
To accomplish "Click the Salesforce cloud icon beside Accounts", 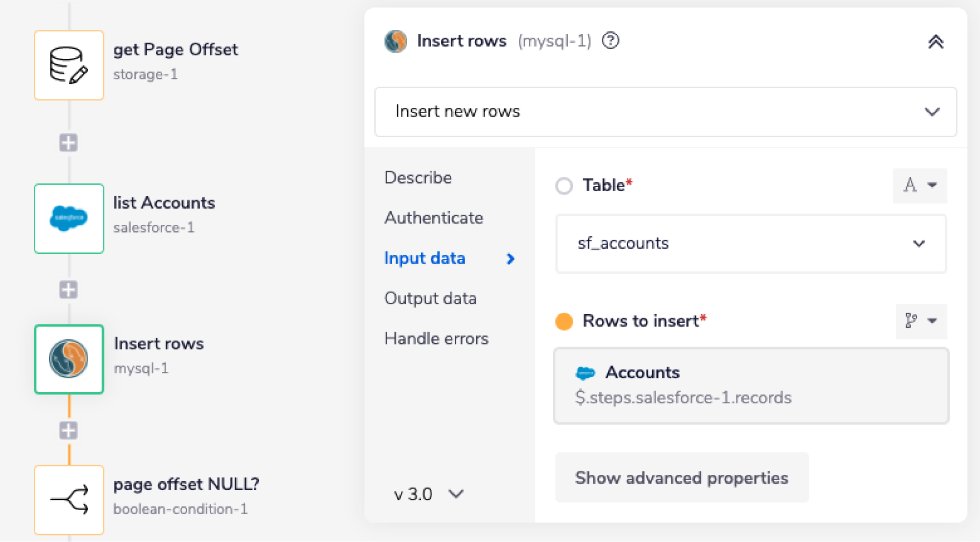I will pos(585,373).
